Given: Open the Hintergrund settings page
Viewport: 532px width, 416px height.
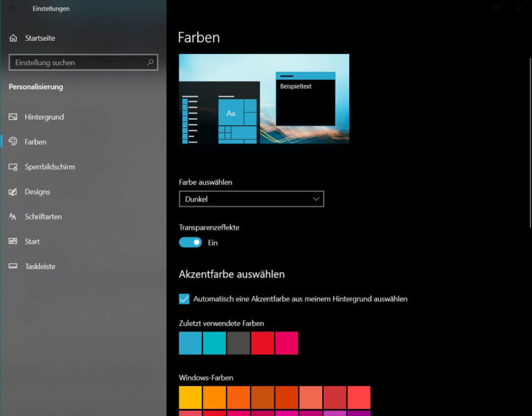Looking at the screenshot, I should pyautogui.click(x=83, y=117).
